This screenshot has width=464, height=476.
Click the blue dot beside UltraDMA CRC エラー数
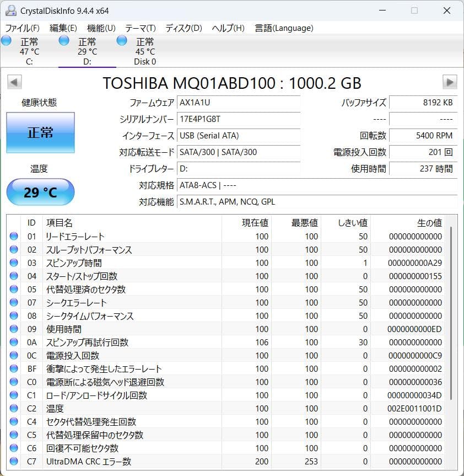(14, 462)
